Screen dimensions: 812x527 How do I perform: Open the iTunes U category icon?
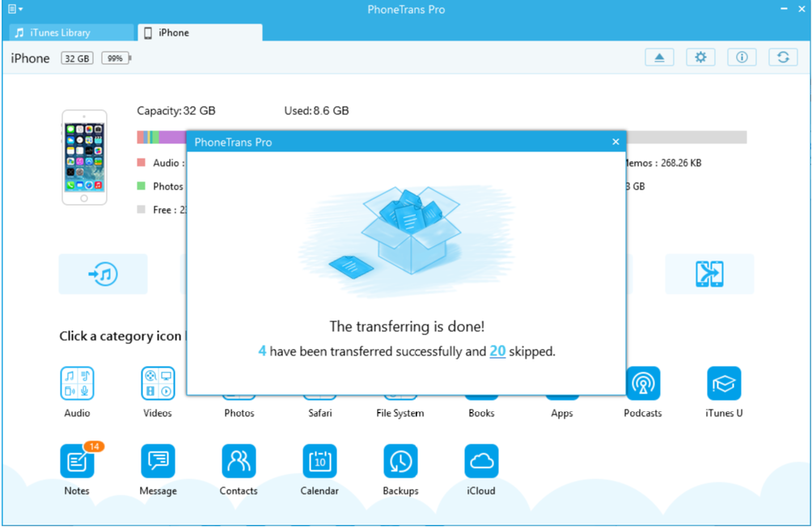pos(724,384)
